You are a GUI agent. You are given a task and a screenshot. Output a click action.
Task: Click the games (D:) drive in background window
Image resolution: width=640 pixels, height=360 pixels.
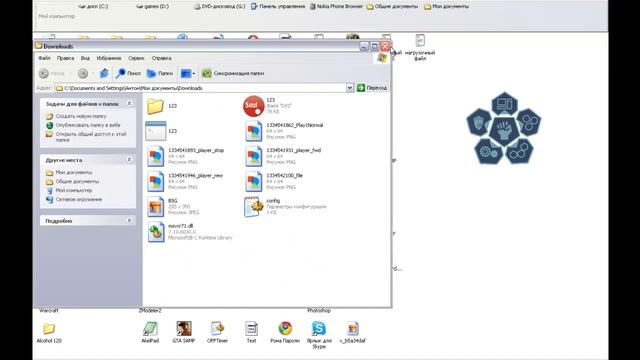tap(153, 7)
